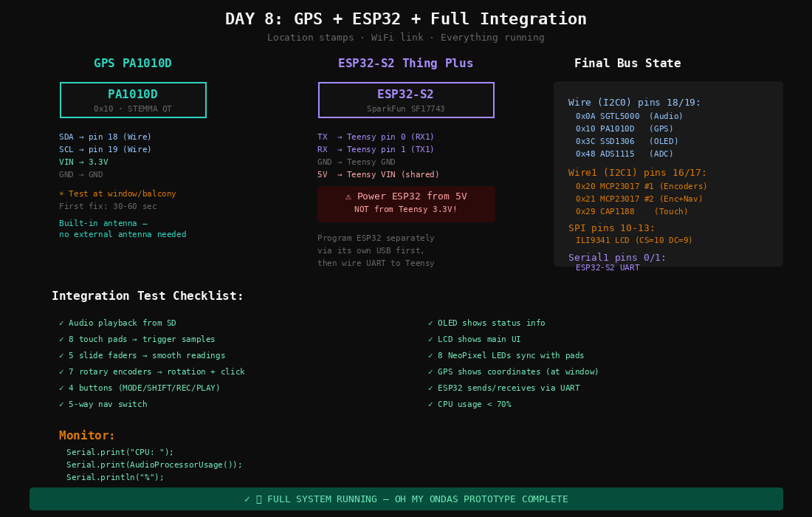The width and height of the screenshot is (812, 517).
Task: Click the '0x3C SSD1306 (OLED)' entry
Action: point(627,141)
